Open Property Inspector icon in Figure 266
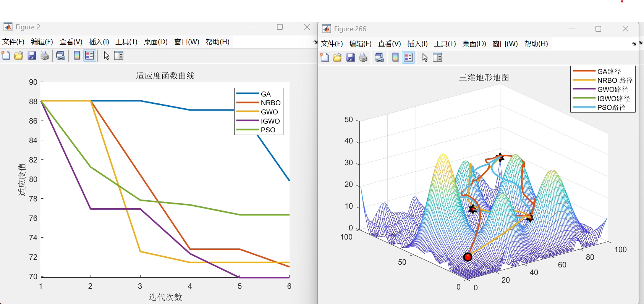 point(437,58)
